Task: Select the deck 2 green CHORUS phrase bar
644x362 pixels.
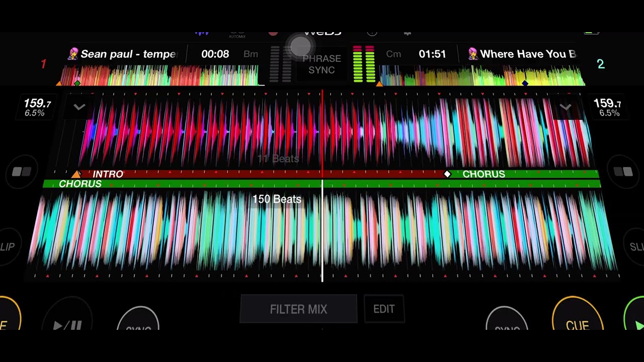Action: [322, 184]
